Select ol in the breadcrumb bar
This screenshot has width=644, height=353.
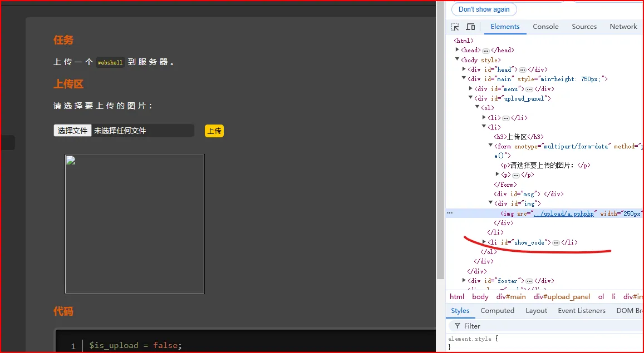(x=601, y=297)
